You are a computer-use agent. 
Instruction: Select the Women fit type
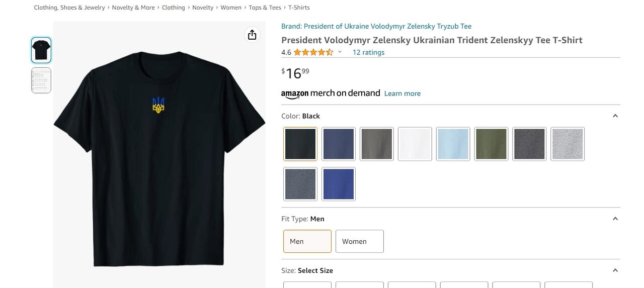[359, 241]
